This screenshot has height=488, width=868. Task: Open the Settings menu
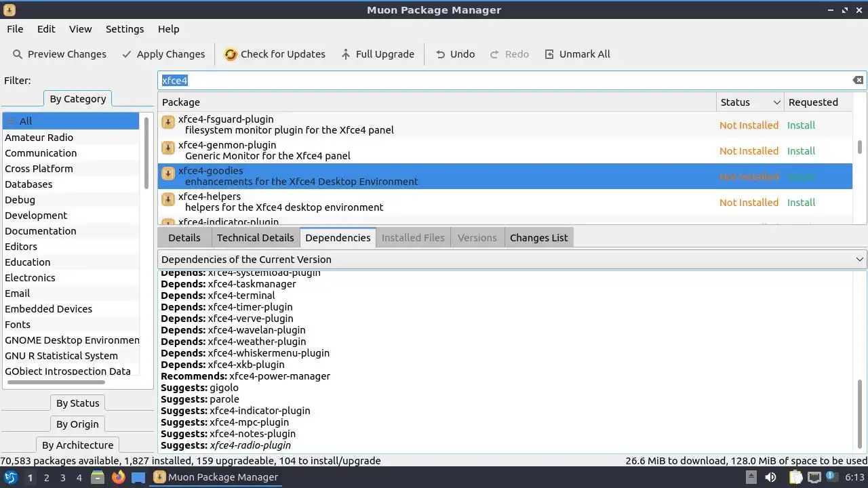[x=125, y=29]
